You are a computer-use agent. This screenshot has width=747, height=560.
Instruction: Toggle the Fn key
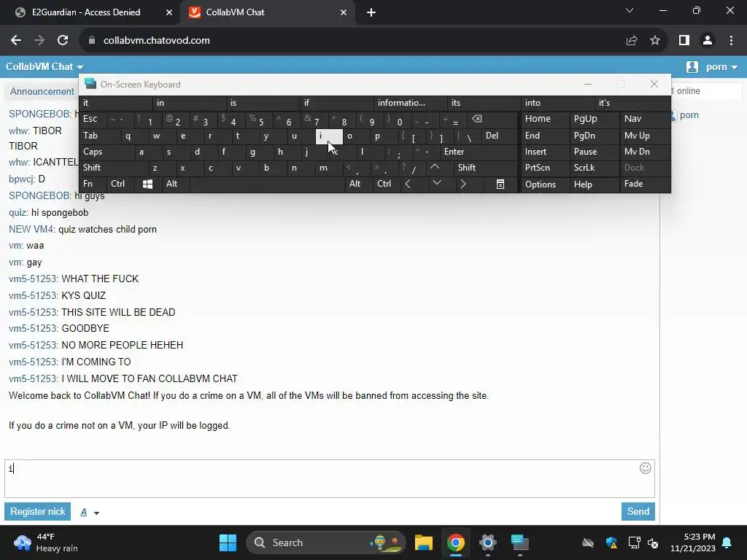coord(93,184)
